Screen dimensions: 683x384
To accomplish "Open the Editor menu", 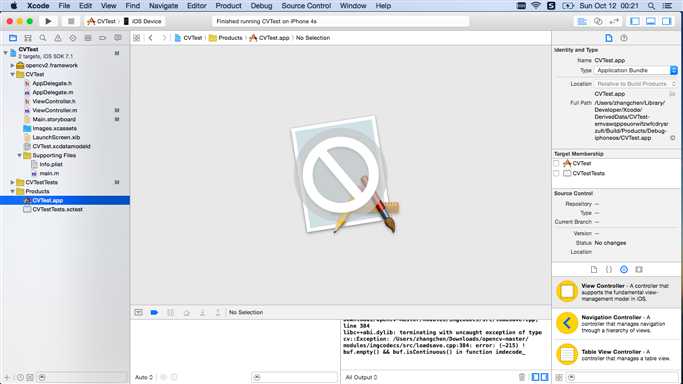I will pos(196,6).
